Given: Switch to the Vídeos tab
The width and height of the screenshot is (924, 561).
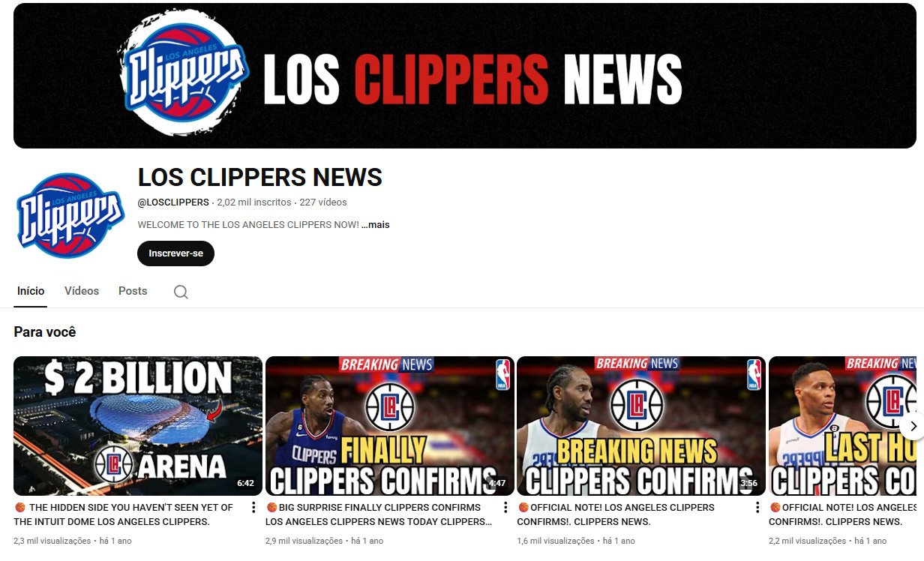Looking at the screenshot, I should pos(81,291).
